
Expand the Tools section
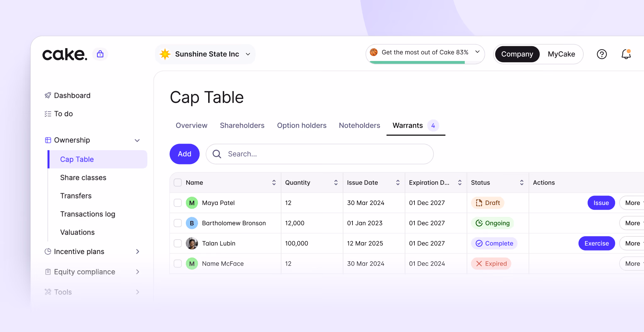[x=137, y=292]
